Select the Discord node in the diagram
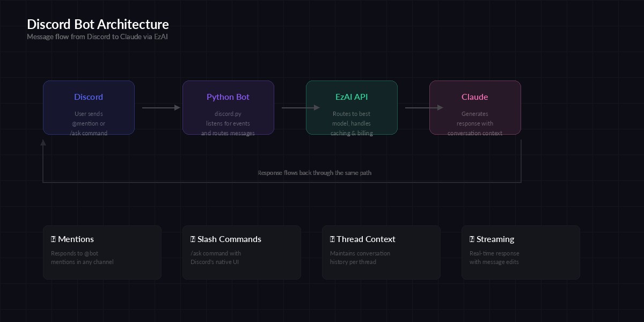The image size is (644, 322). (x=89, y=107)
